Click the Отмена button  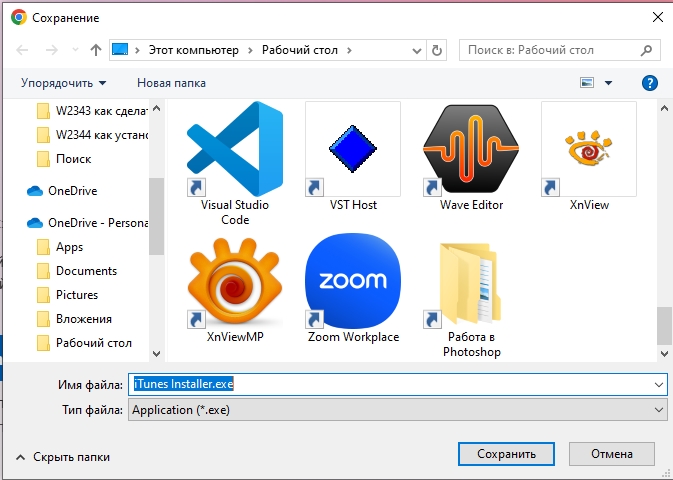(612, 454)
